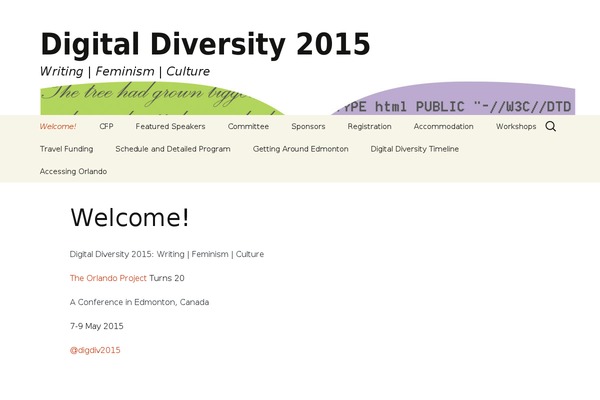
Task: Click 'Digital Diversity 2015: Writing | Feminism | Culture' paragraph
Action: click(x=167, y=254)
